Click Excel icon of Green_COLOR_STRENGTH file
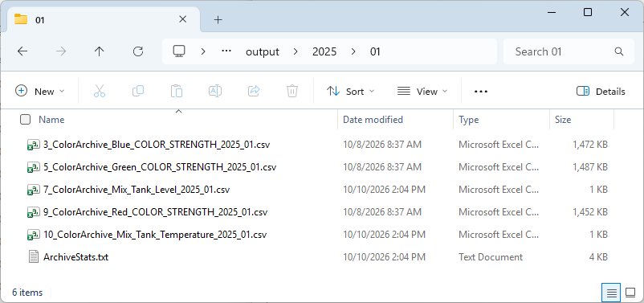The image size is (644, 303). pyautogui.click(x=33, y=167)
